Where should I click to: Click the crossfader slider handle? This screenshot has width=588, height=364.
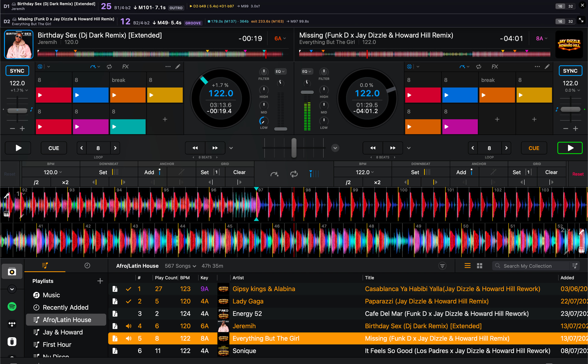pos(294,148)
